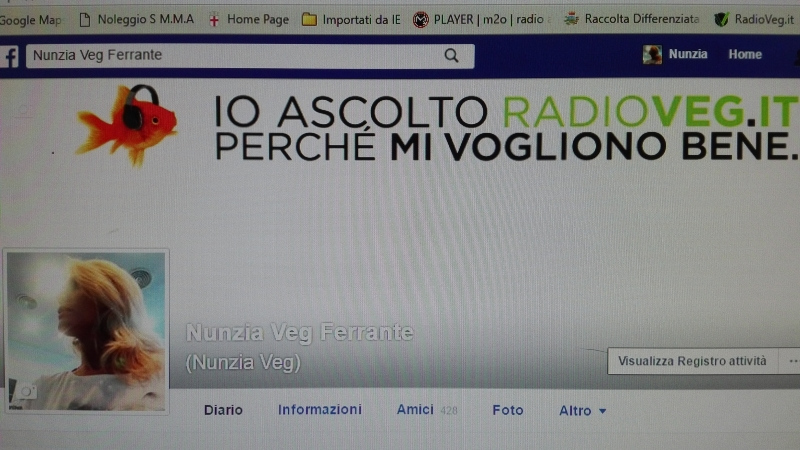The image size is (800, 450).
Task: Open Home Page bookmark
Action: pos(248,19)
